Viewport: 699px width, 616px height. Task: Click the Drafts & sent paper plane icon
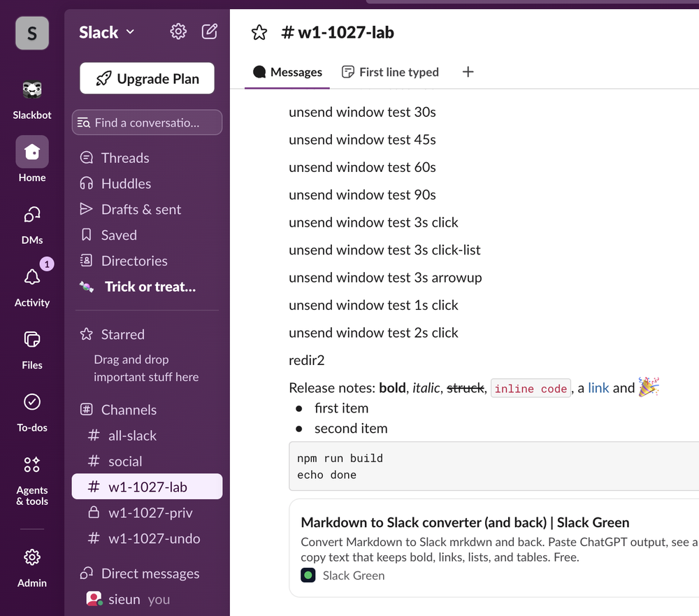[x=86, y=209]
